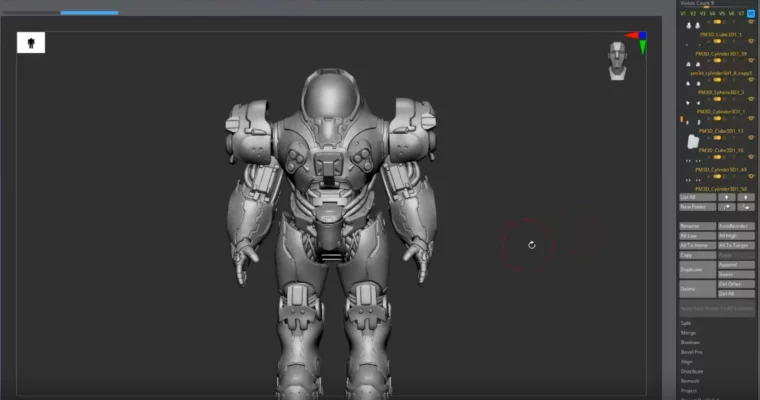The height and width of the screenshot is (400, 760).
Task: Switch to the V3 visibility set
Action: point(702,14)
